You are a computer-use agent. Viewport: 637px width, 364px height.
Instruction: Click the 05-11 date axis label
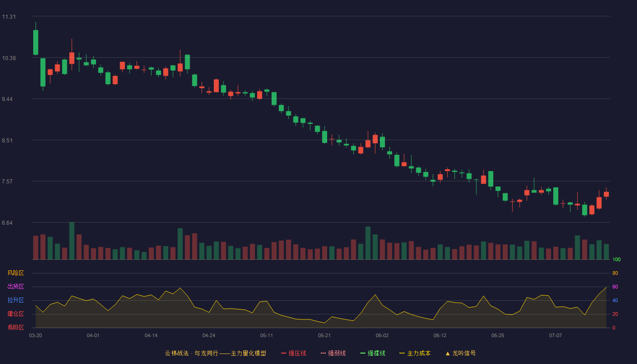(x=267, y=335)
